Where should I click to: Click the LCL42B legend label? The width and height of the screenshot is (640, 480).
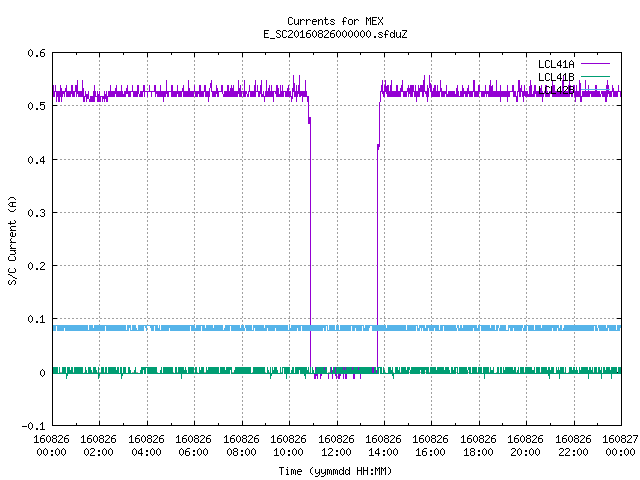[x=556, y=90]
